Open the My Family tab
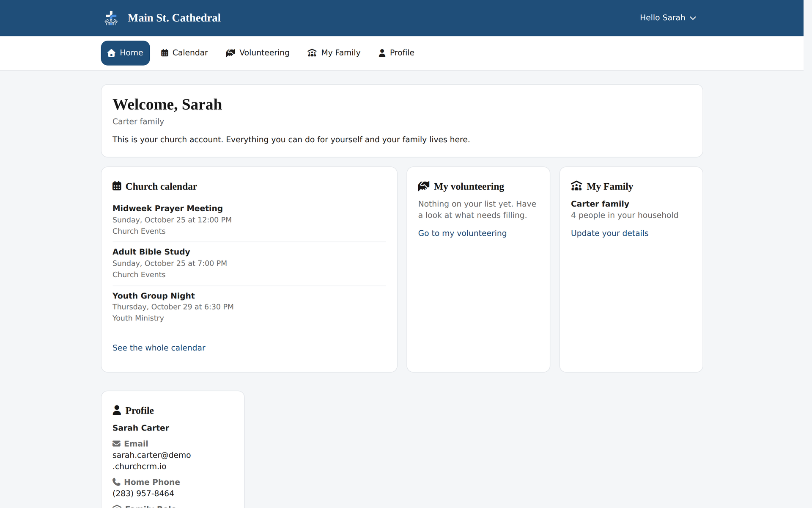Screen dimensions: 812x508 [334, 53]
